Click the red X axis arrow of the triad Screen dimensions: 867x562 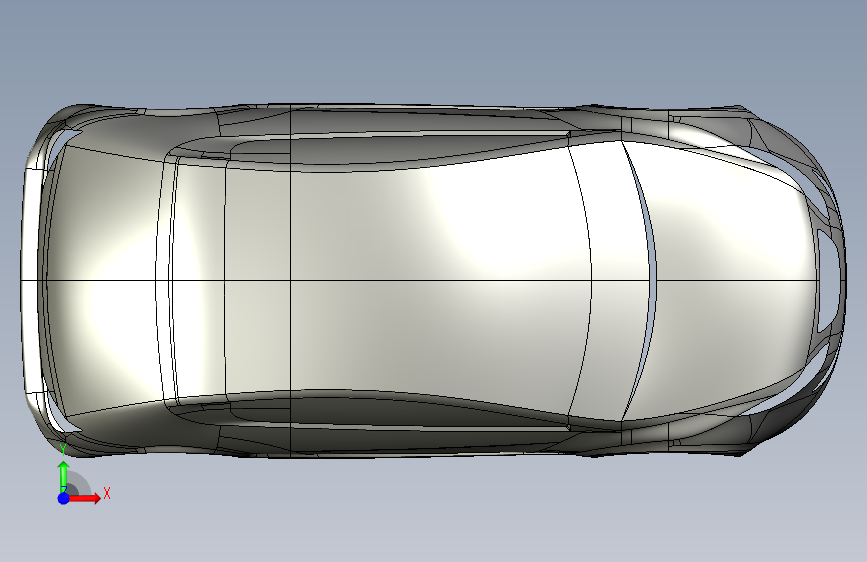pyautogui.click(x=84, y=498)
